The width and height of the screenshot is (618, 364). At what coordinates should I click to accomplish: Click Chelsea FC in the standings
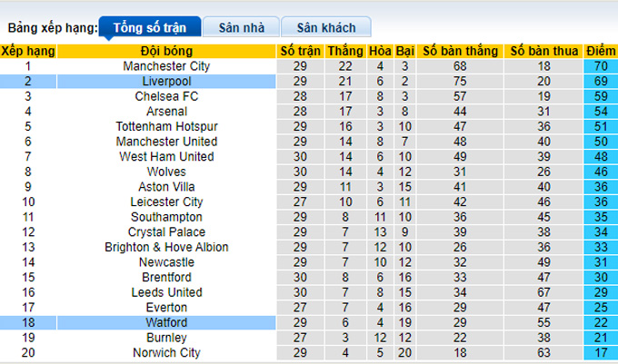tap(167, 96)
